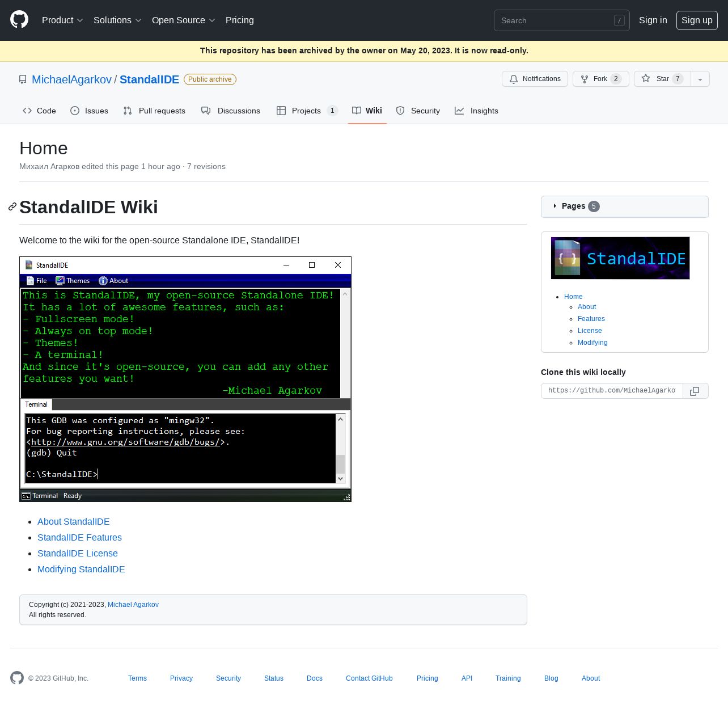728x713 pixels.
Task: Expand the Pages list disclosure triangle
Action: click(555, 206)
